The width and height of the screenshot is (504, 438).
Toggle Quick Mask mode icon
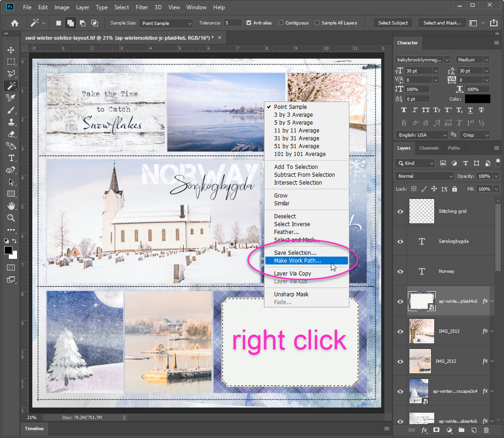click(11, 267)
